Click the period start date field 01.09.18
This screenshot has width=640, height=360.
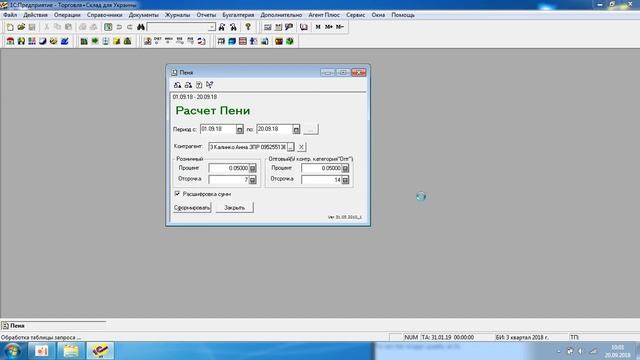pos(218,129)
